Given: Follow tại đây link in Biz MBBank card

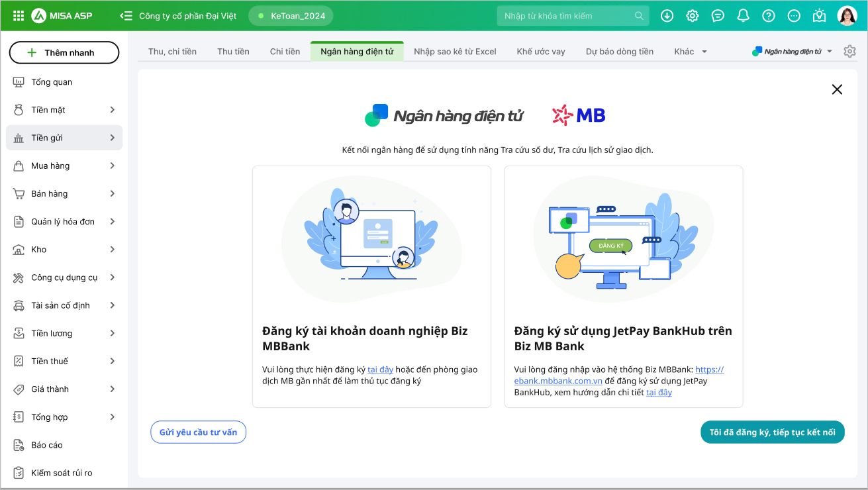Looking at the screenshot, I should point(381,369).
